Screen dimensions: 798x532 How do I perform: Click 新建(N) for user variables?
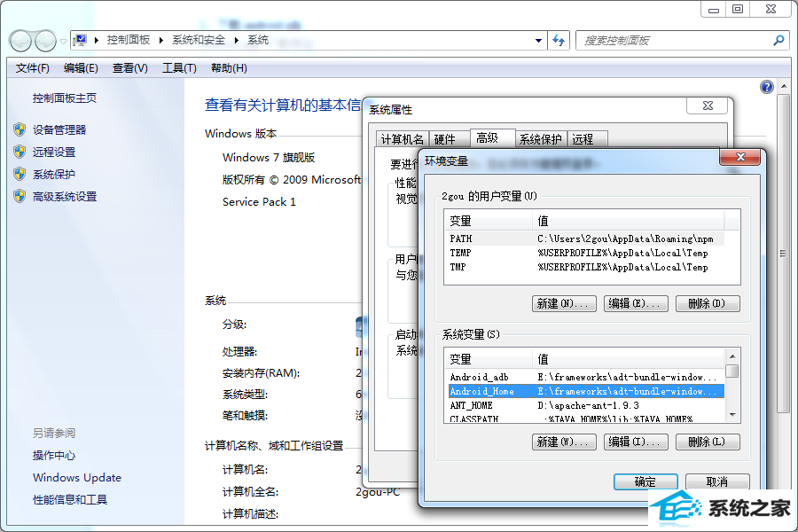563,303
